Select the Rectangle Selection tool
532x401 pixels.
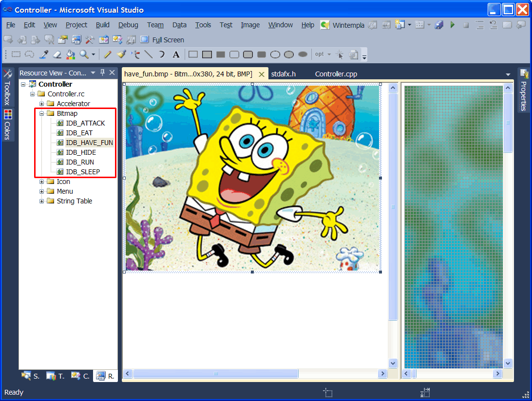(x=16, y=54)
